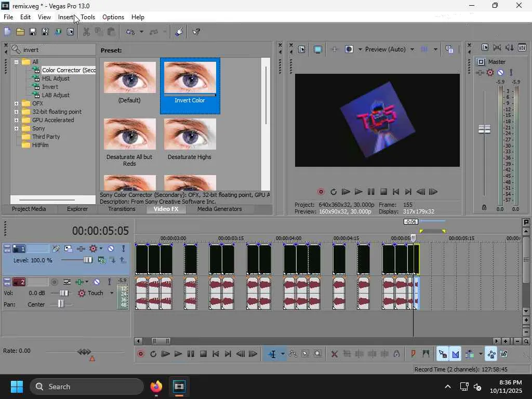Click the Firefox icon in the taskbar
The image size is (532, 399).
coord(156,387)
